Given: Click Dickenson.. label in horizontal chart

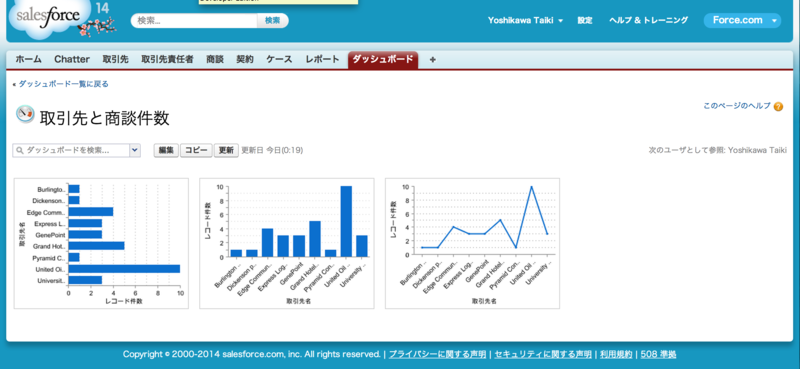Looking at the screenshot, I should pyautogui.click(x=49, y=201).
